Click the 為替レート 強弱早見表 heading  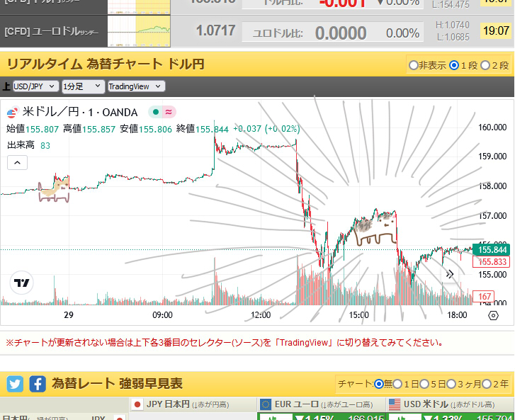(x=118, y=384)
